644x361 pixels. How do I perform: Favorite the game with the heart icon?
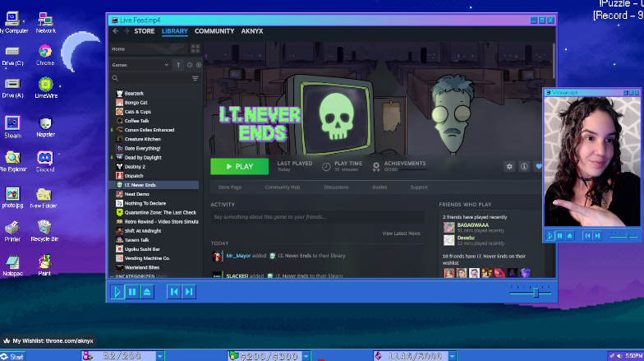[x=539, y=166]
